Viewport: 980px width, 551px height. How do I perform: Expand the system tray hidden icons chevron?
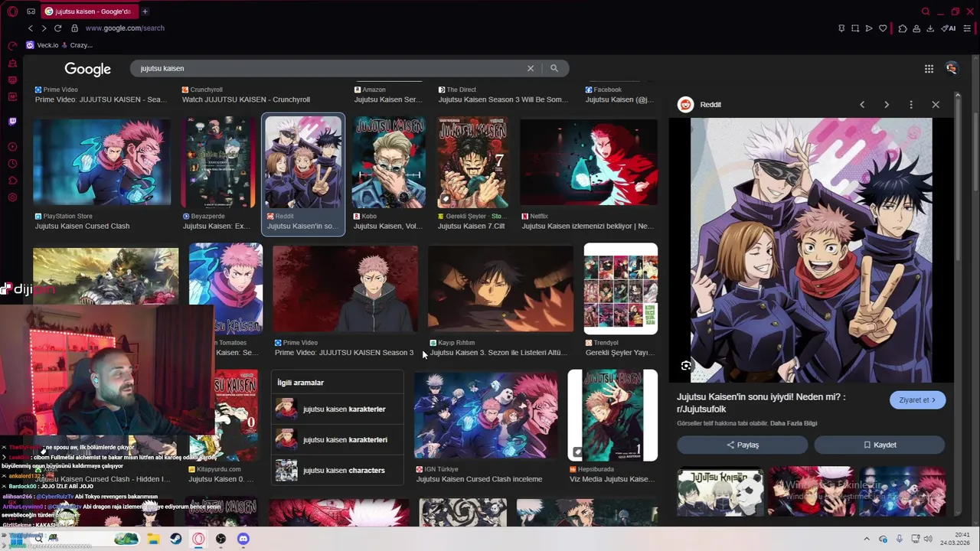[x=867, y=539]
